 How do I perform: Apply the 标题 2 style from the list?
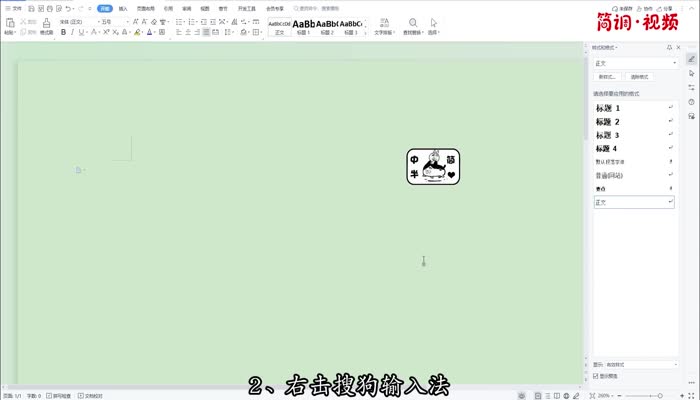click(608, 122)
